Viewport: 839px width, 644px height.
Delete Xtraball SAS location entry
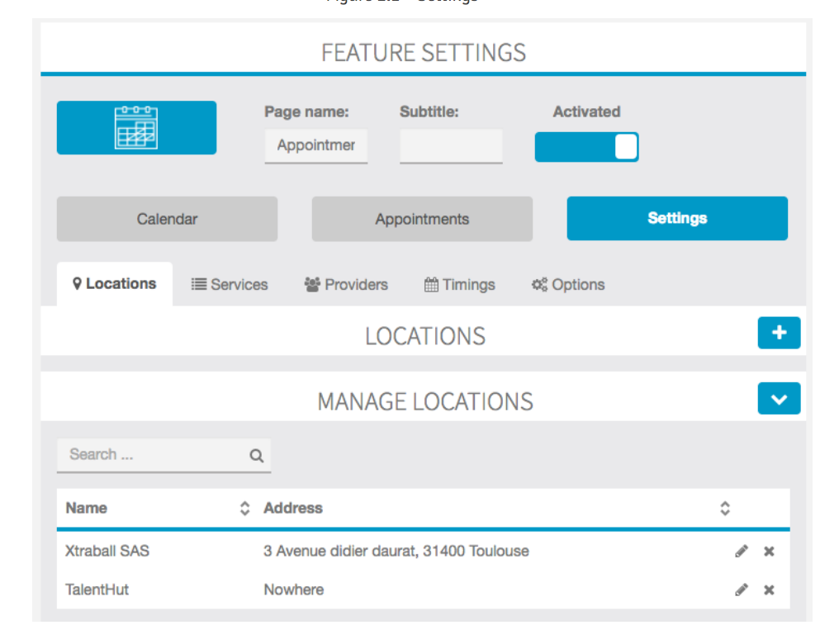point(769,552)
